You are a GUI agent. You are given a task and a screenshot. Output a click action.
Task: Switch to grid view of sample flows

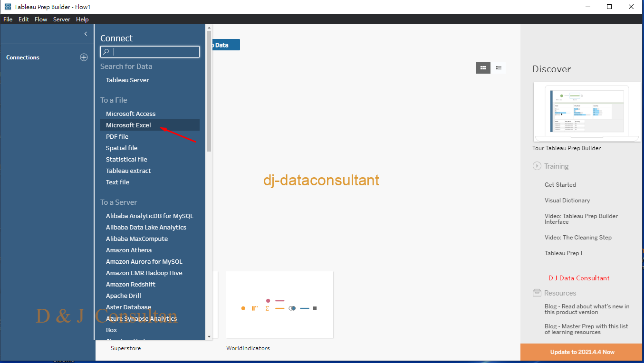(x=483, y=68)
